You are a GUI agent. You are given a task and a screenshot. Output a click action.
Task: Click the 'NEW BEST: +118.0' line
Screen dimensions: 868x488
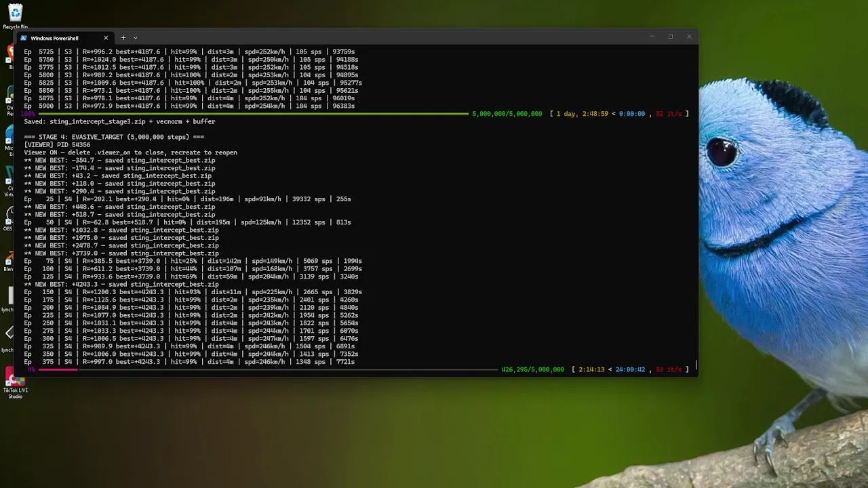click(119, 184)
